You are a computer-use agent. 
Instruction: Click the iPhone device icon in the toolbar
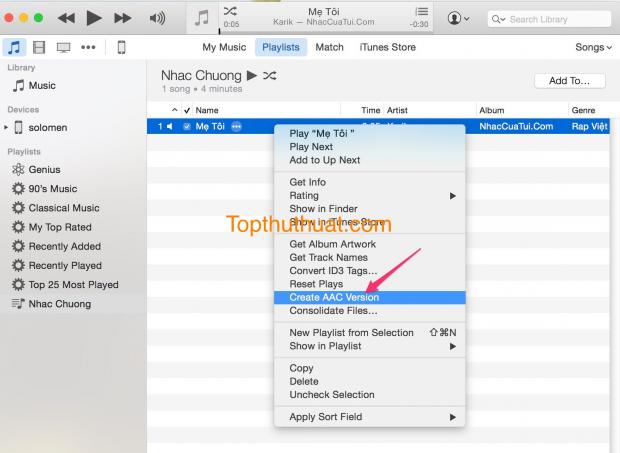121,47
